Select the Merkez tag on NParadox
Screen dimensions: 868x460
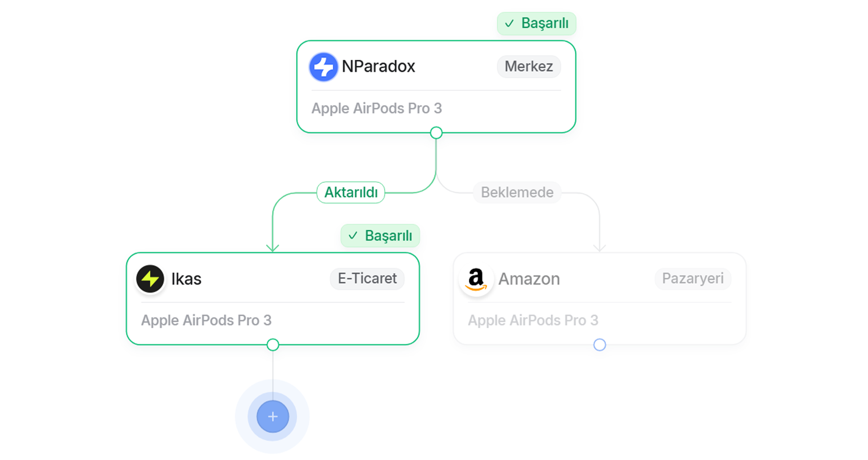pyautogui.click(x=528, y=66)
